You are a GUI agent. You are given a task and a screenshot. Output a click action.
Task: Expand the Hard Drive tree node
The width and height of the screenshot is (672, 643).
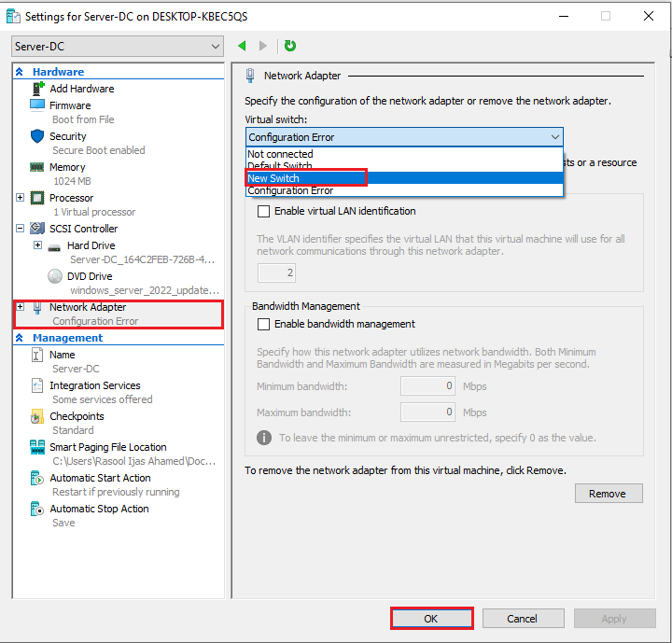coord(37,245)
